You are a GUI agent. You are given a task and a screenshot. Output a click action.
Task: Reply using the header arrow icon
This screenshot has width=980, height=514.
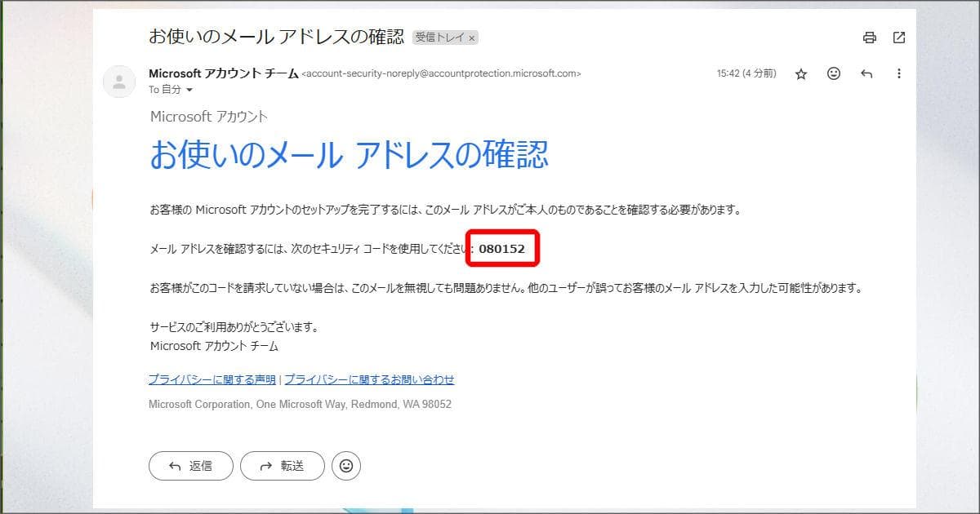point(866,74)
